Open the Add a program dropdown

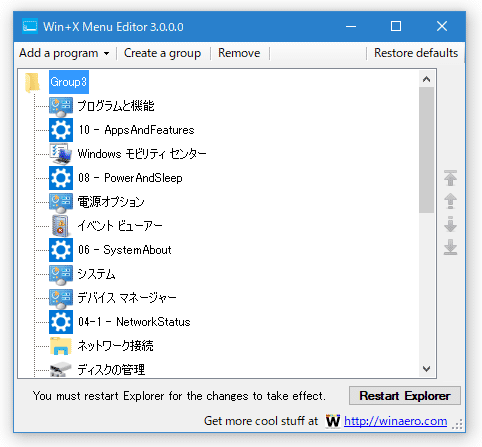tap(64, 53)
